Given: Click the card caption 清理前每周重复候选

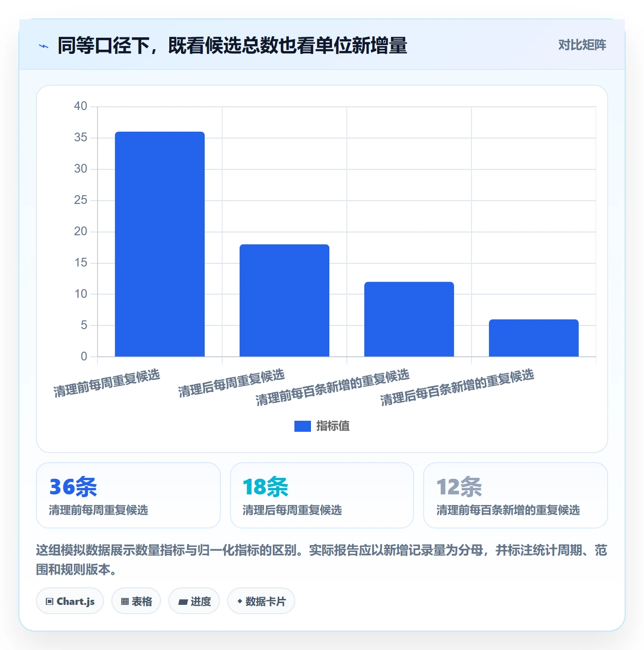Looking at the screenshot, I should coord(98,510).
